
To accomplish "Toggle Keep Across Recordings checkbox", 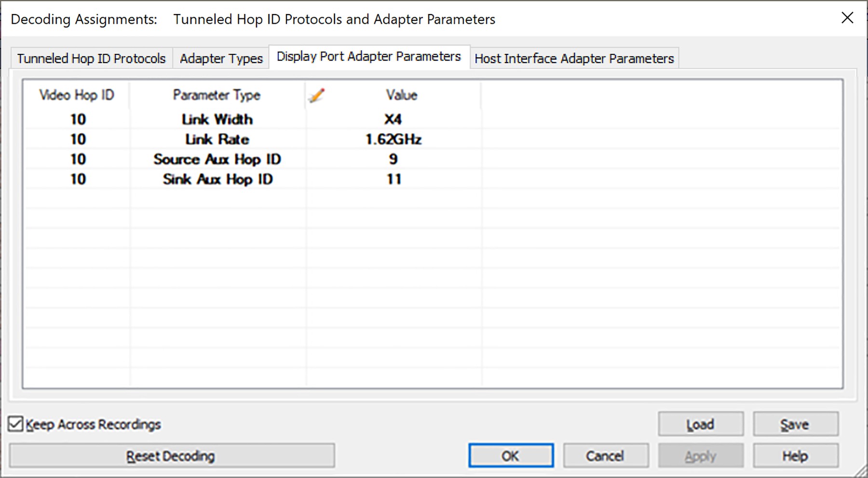I will 15,424.
